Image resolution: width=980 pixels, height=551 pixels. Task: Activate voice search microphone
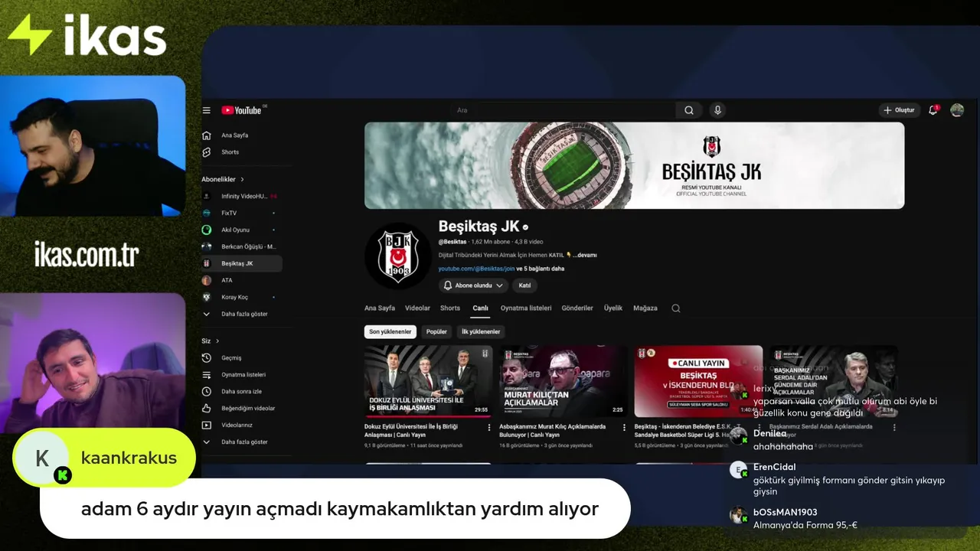click(x=717, y=110)
